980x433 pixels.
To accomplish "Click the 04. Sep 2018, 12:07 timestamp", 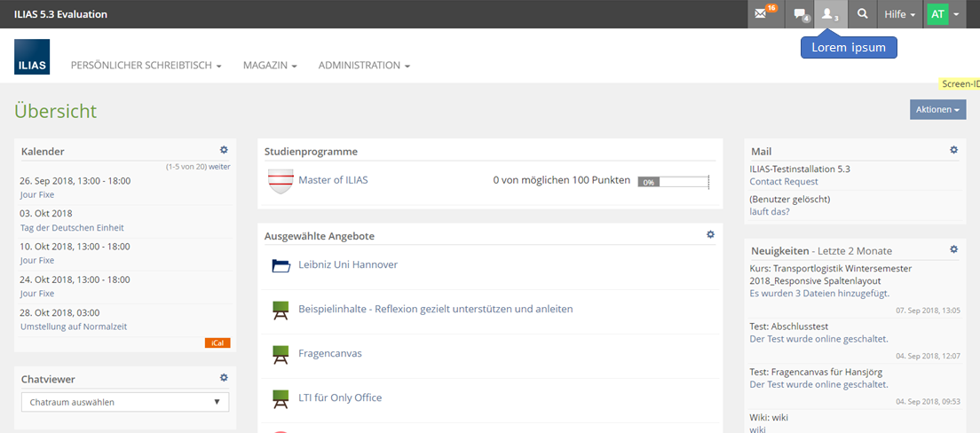I will (x=929, y=356).
